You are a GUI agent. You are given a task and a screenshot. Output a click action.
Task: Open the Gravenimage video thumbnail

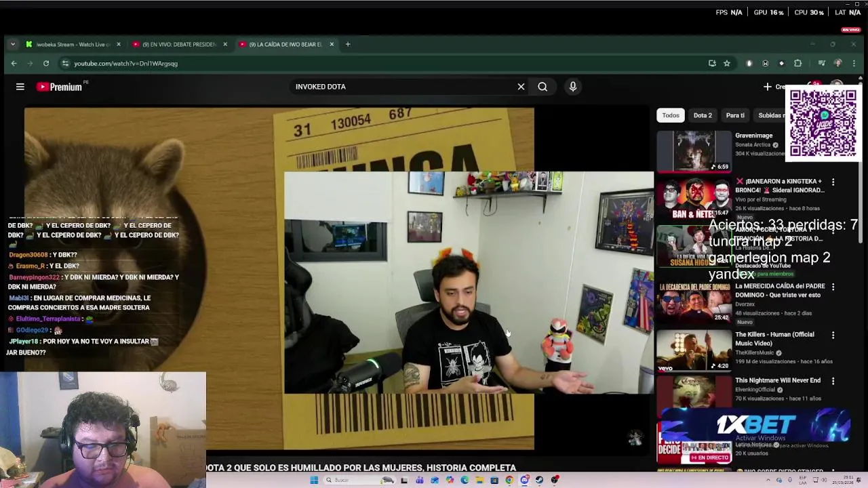[x=694, y=151]
